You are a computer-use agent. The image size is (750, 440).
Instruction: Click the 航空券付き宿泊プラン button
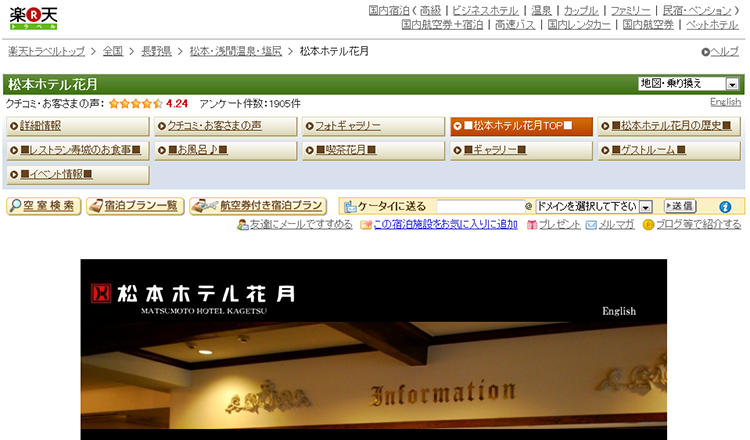pos(258,206)
